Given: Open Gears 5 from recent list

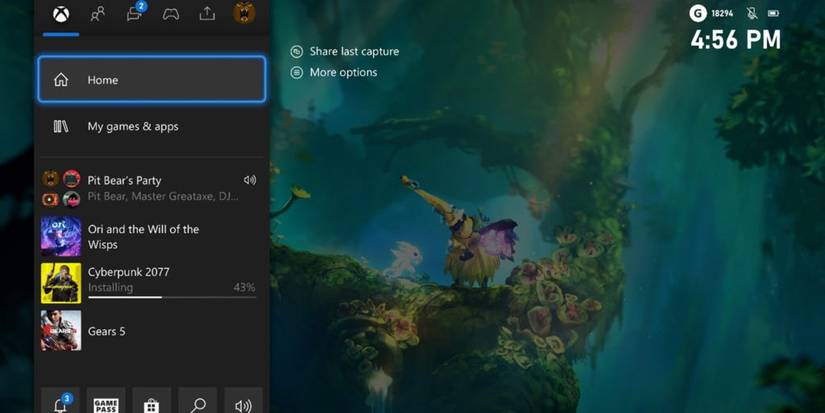Looking at the screenshot, I should [152, 330].
